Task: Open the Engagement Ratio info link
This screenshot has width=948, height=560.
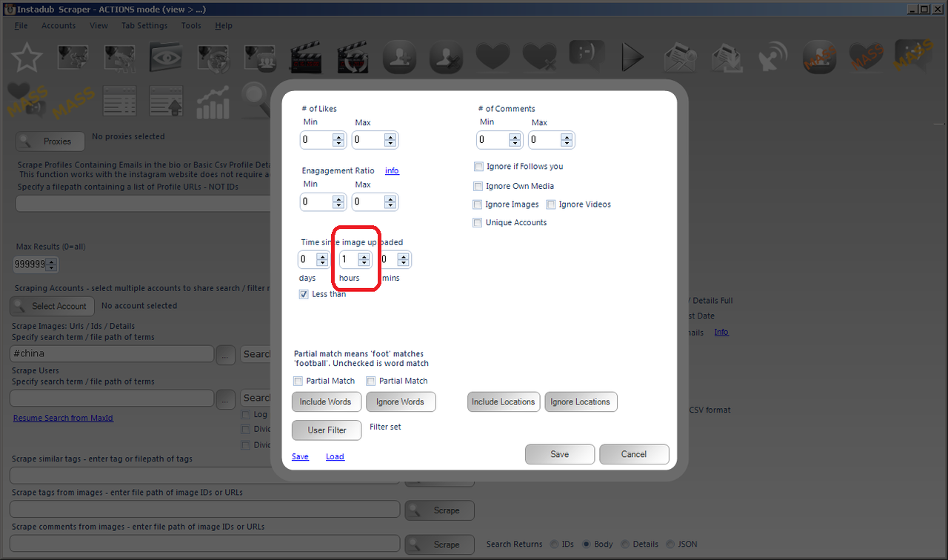Action: [x=392, y=171]
